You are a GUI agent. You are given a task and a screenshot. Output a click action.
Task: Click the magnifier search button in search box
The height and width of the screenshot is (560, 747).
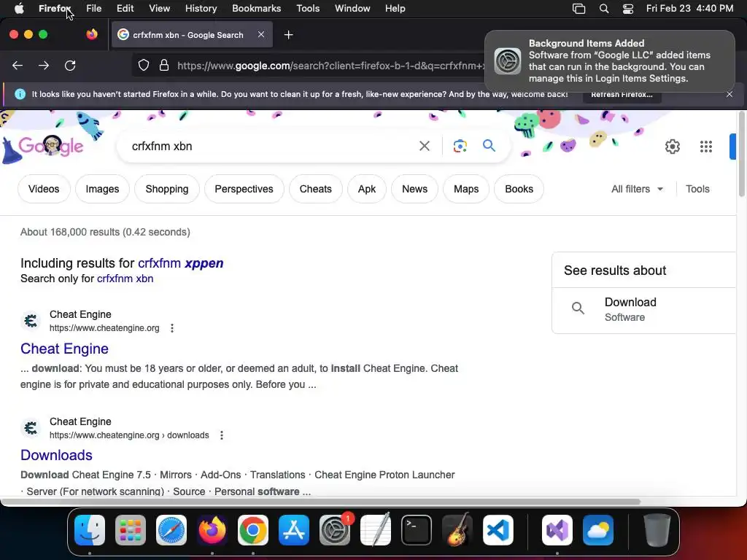pos(489,146)
